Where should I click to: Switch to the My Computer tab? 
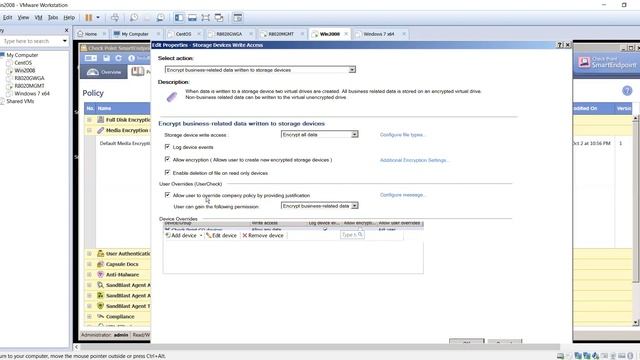coord(135,34)
